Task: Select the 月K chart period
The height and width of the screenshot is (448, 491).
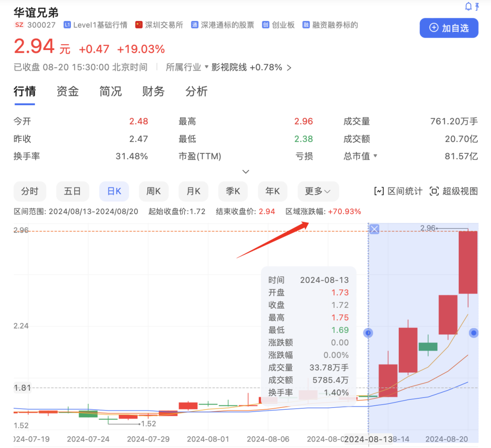Action: (x=194, y=191)
